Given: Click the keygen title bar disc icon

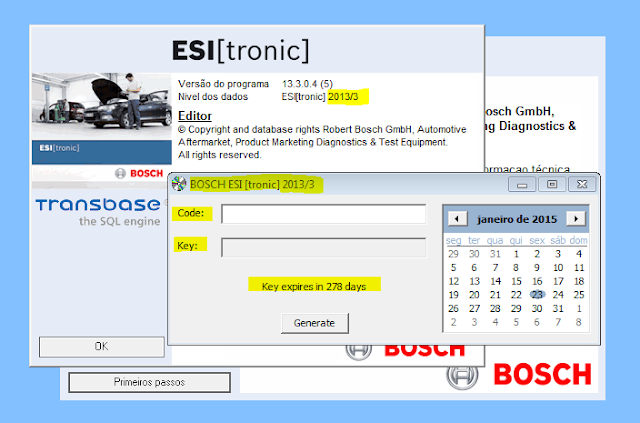Looking at the screenshot, I should tap(179, 184).
